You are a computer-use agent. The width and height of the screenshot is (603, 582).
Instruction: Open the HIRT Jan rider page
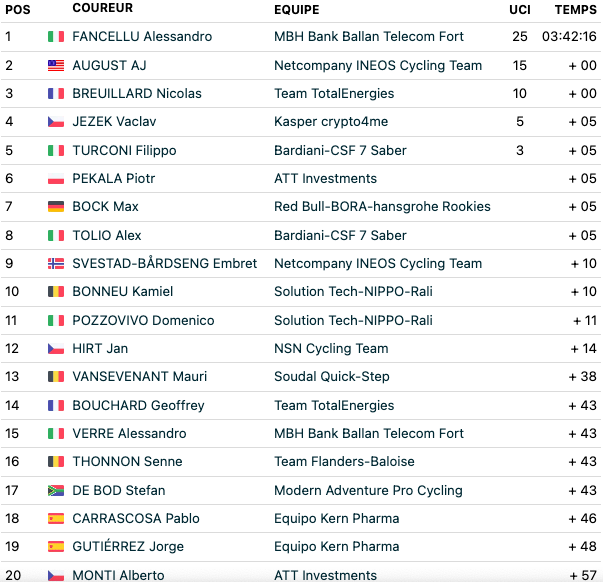[x=100, y=349]
